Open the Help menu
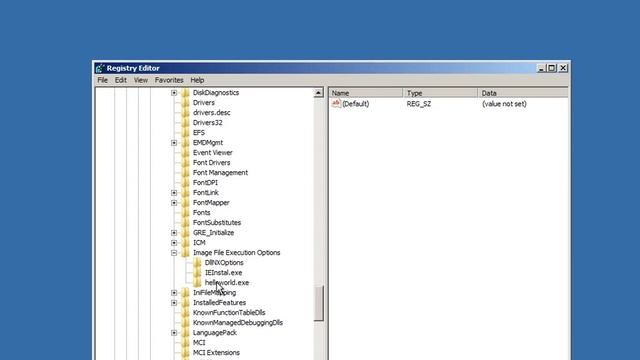Viewport: 640px width, 360px height. coord(197,80)
